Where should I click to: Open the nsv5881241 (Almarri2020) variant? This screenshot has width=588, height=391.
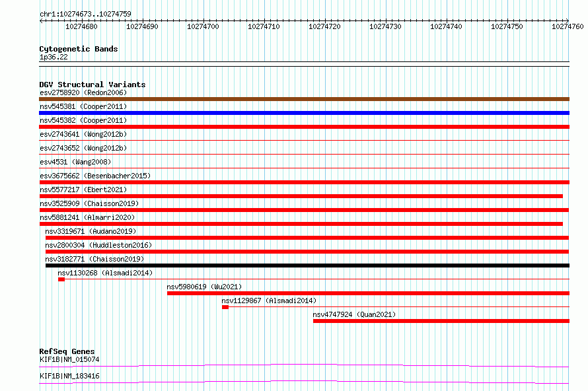87,217
